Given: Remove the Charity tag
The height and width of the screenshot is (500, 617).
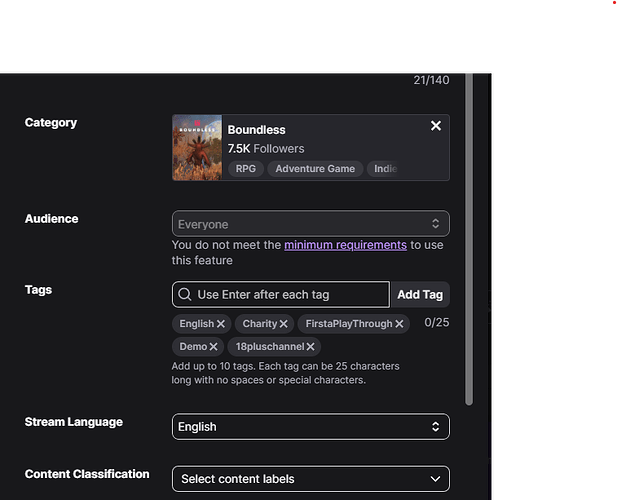Looking at the screenshot, I should tap(284, 324).
